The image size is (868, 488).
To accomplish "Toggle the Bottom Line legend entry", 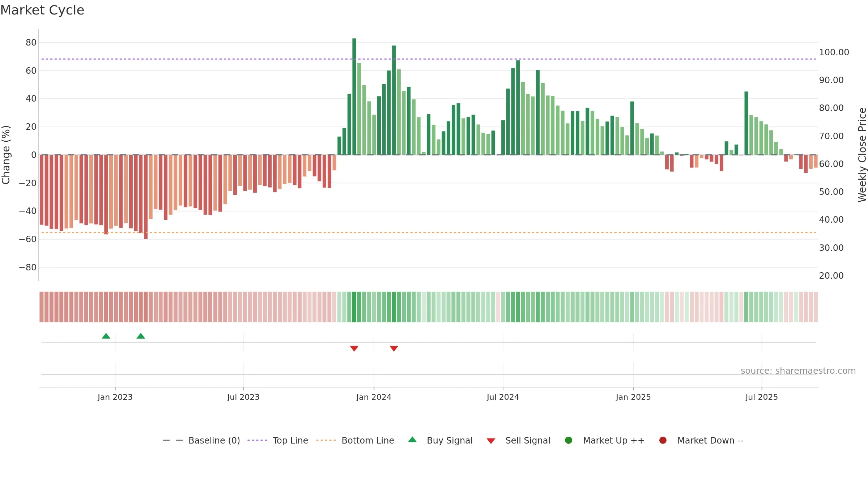I will pos(355,440).
